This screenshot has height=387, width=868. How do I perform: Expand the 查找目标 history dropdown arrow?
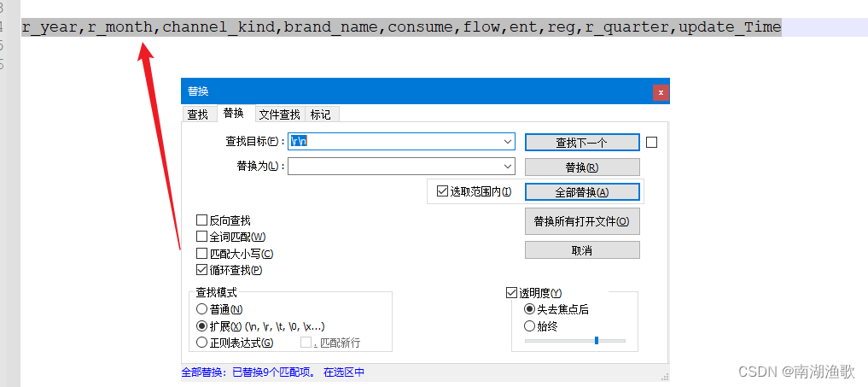(x=508, y=142)
